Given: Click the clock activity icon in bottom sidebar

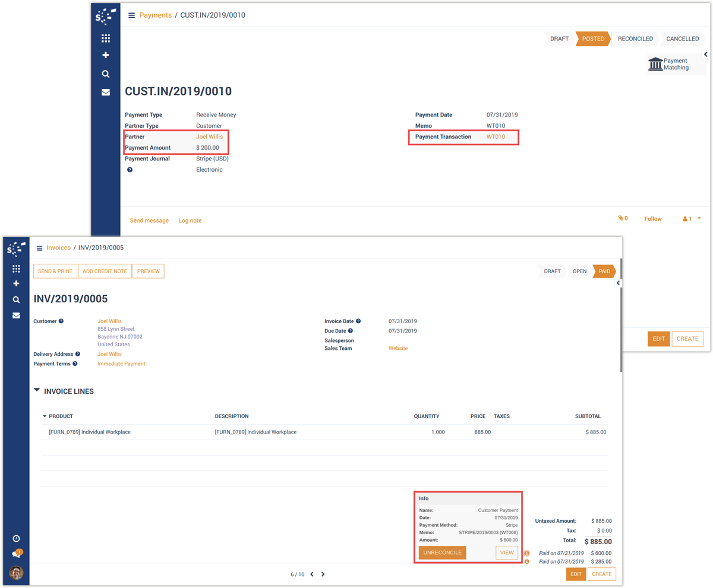Looking at the screenshot, I should (x=16, y=539).
